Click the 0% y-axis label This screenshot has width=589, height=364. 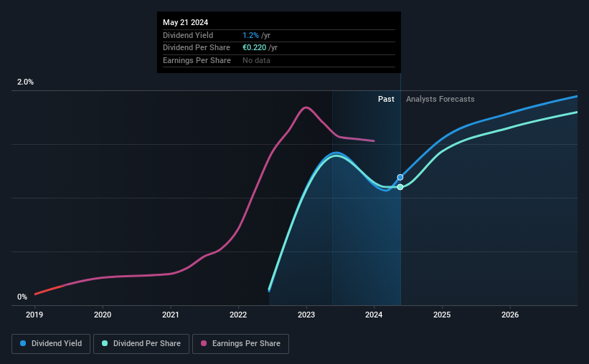pyautogui.click(x=22, y=297)
